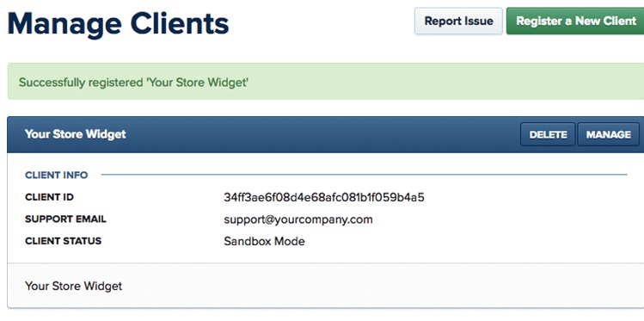Image resolution: width=644 pixels, height=321 pixels.
Task: Click the empty right side of green success banner
Action: (451, 82)
